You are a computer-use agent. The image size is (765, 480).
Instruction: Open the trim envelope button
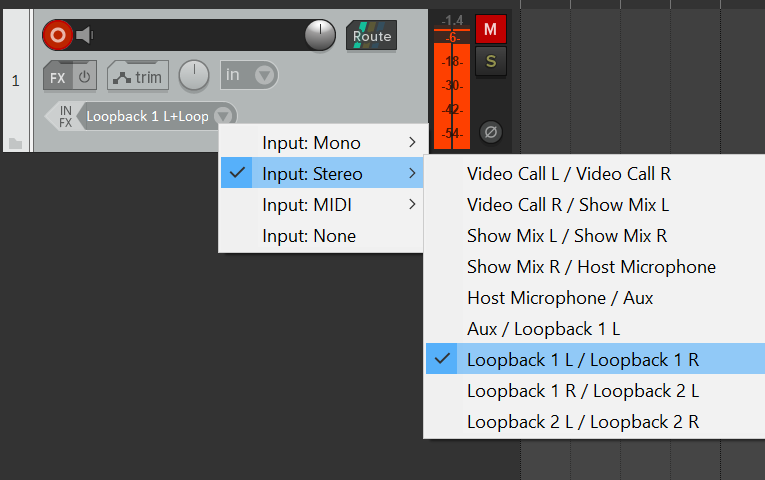[x=138, y=77]
